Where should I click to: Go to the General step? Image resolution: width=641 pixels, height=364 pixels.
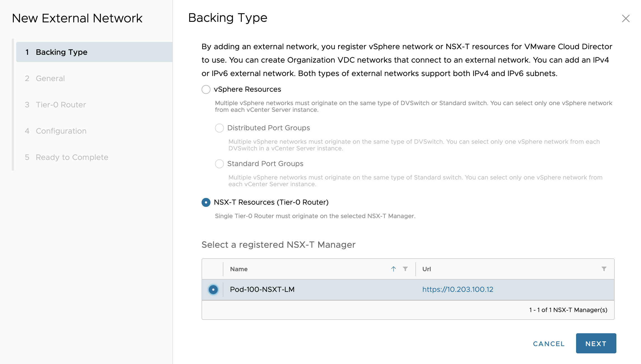[50, 78]
